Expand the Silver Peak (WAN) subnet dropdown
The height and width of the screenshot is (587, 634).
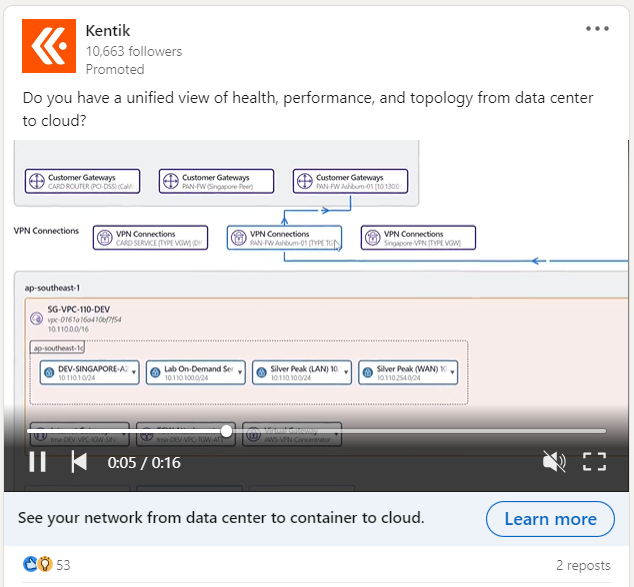coord(452,372)
